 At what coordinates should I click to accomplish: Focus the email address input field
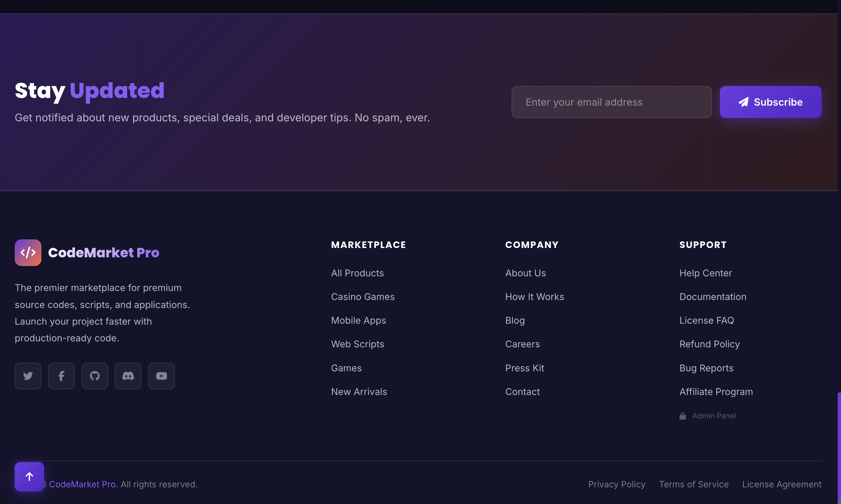tap(611, 102)
